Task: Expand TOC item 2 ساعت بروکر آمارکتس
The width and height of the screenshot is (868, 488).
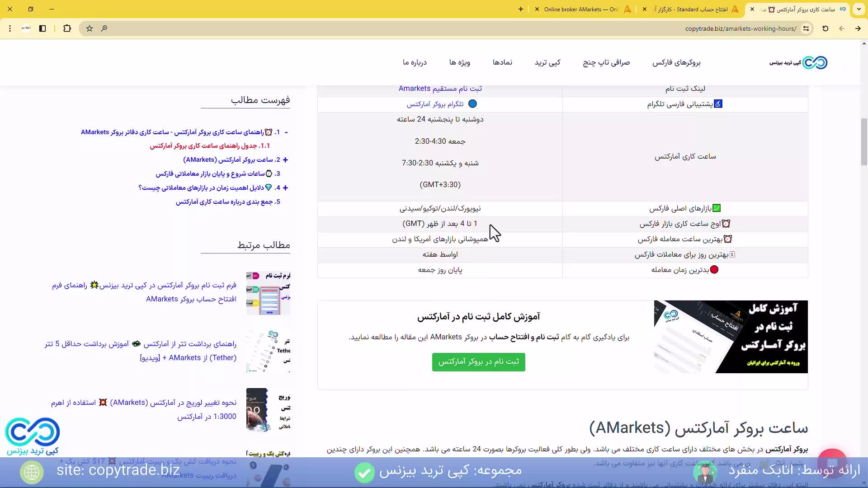Action: click(x=285, y=160)
